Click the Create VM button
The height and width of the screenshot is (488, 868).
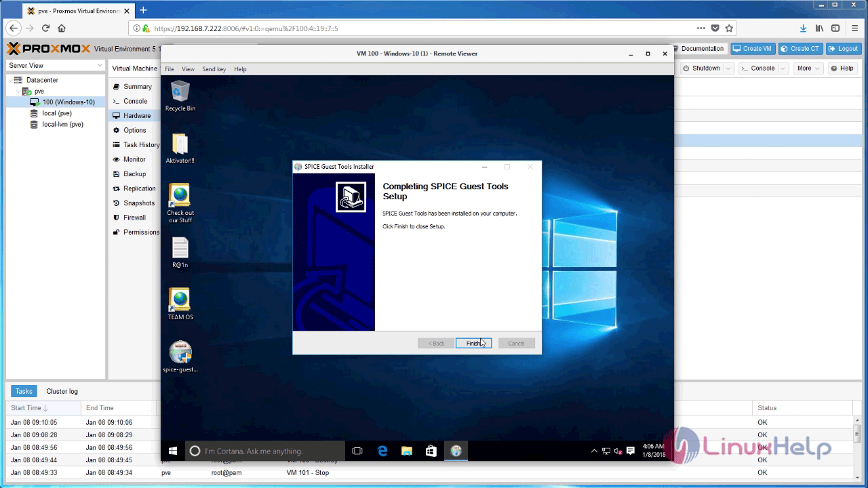tap(753, 49)
